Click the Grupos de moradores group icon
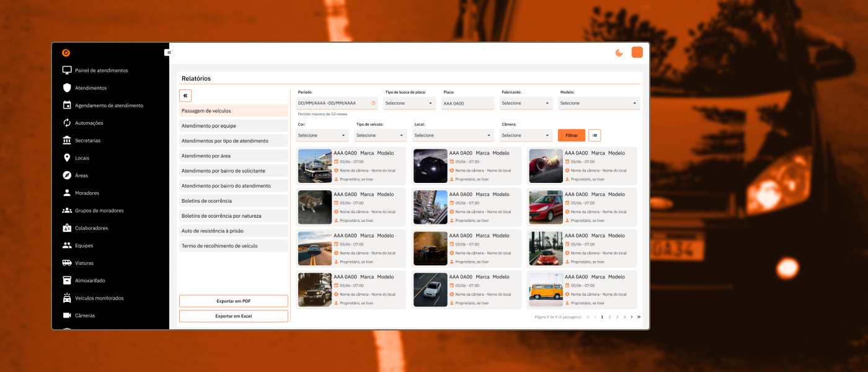 click(x=67, y=210)
